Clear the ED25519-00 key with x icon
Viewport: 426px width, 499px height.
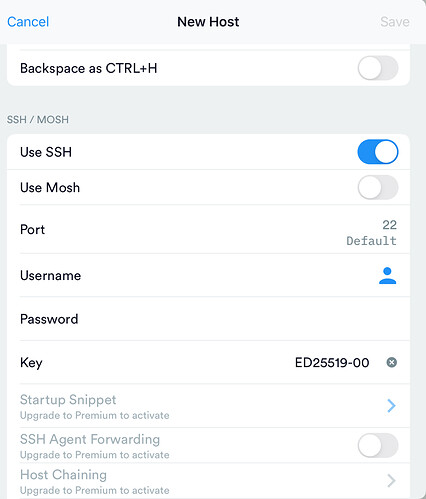(391, 362)
